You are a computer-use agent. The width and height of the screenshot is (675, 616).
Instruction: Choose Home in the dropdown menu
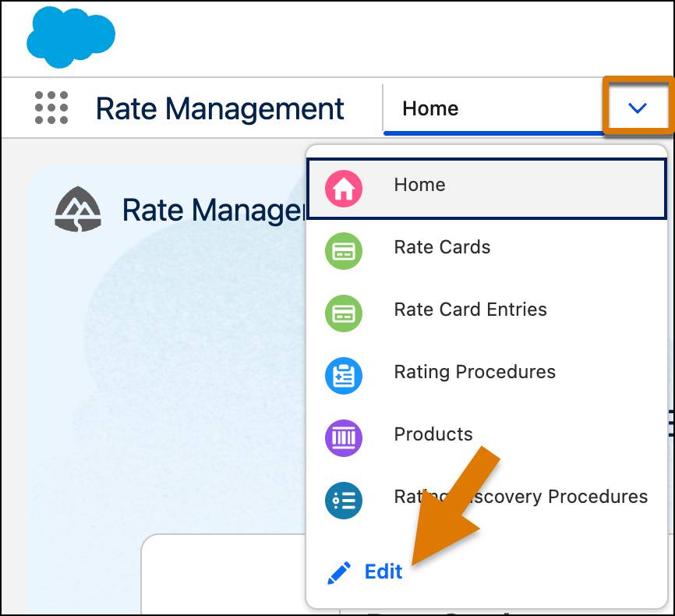tap(487, 189)
